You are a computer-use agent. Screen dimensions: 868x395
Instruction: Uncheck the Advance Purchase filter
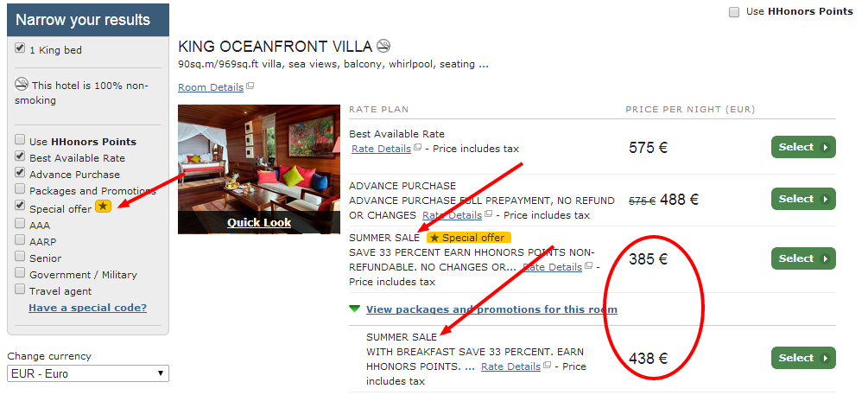pos(20,173)
